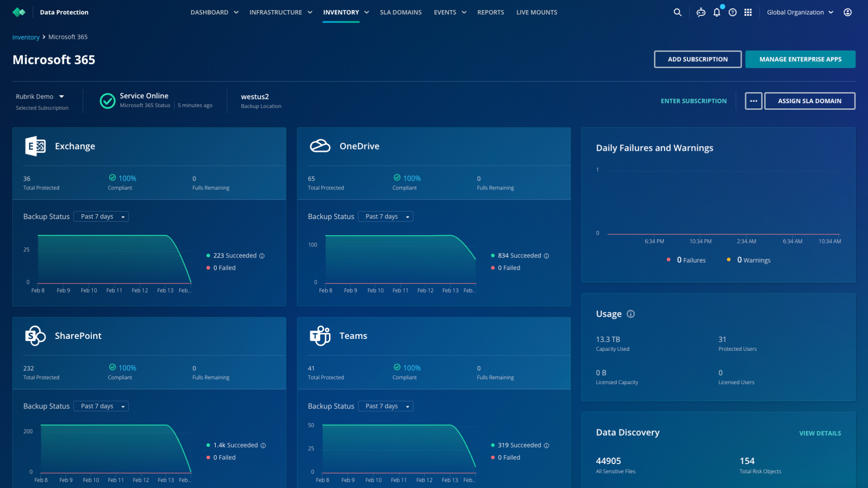
Task: Click OneDrive 65 Total Protected
Action: 325,183
